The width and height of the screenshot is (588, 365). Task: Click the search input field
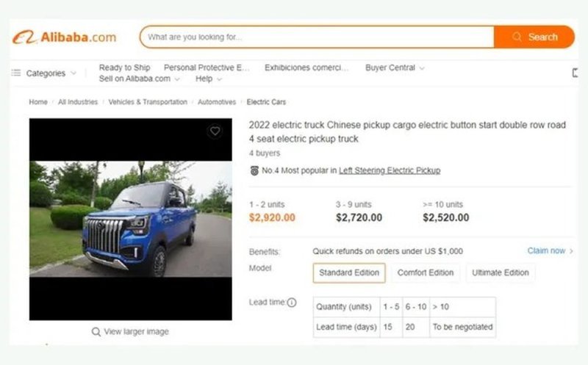pyautogui.click(x=318, y=37)
